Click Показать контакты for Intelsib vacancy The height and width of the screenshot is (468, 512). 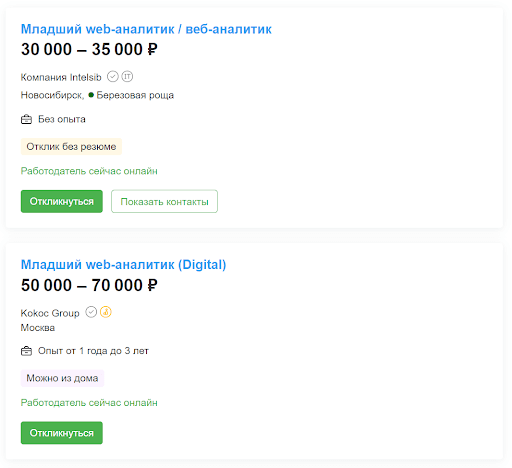pyautogui.click(x=164, y=201)
